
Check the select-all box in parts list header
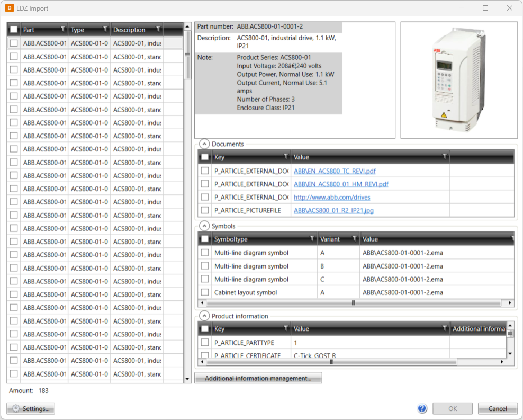coord(14,30)
